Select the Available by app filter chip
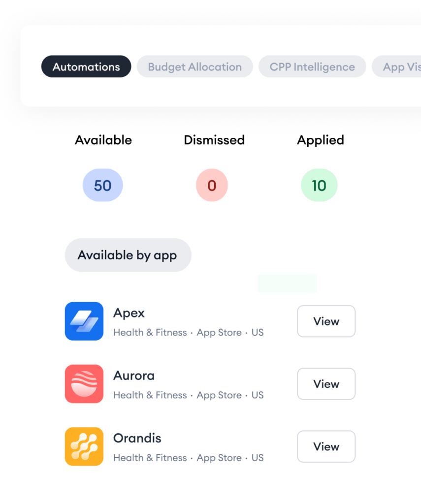The width and height of the screenshot is (421, 504). [128, 255]
